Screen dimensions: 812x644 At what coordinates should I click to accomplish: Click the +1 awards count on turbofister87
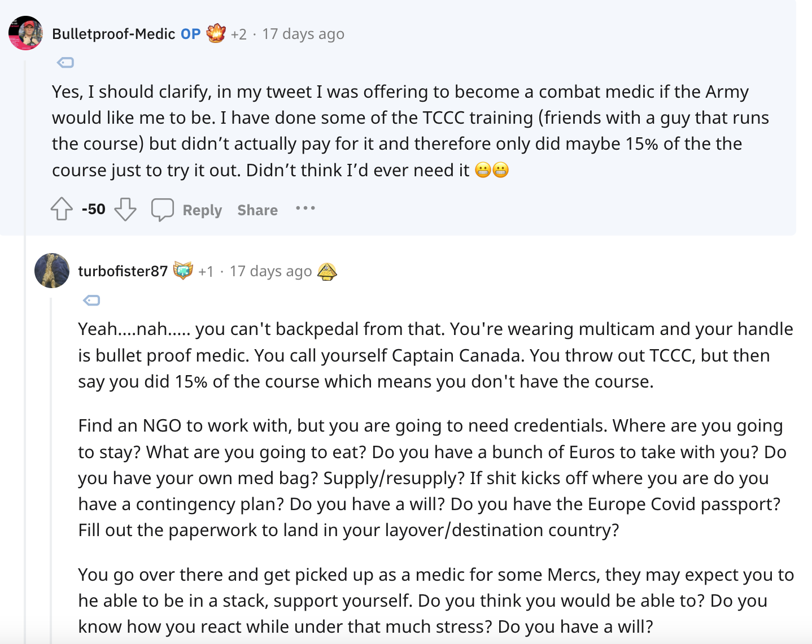206,272
